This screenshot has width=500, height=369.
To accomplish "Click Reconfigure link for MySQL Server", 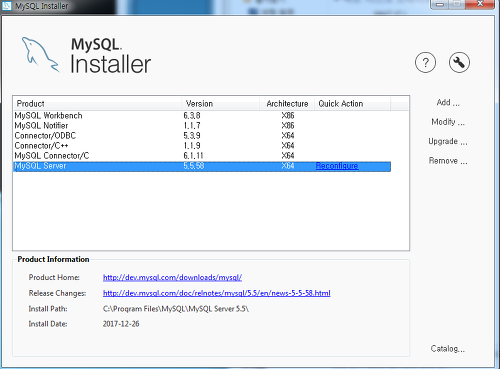I will coord(337,166).
